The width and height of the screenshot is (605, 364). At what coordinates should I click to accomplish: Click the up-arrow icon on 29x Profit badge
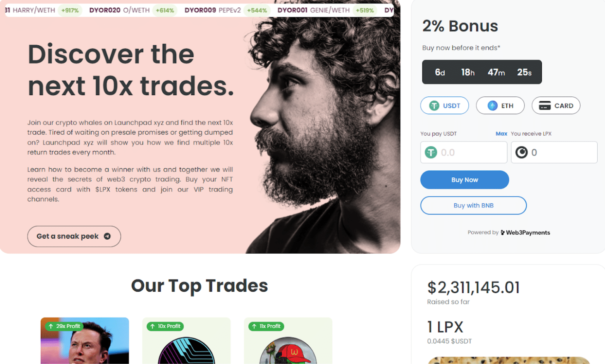[x=51, y=326]
